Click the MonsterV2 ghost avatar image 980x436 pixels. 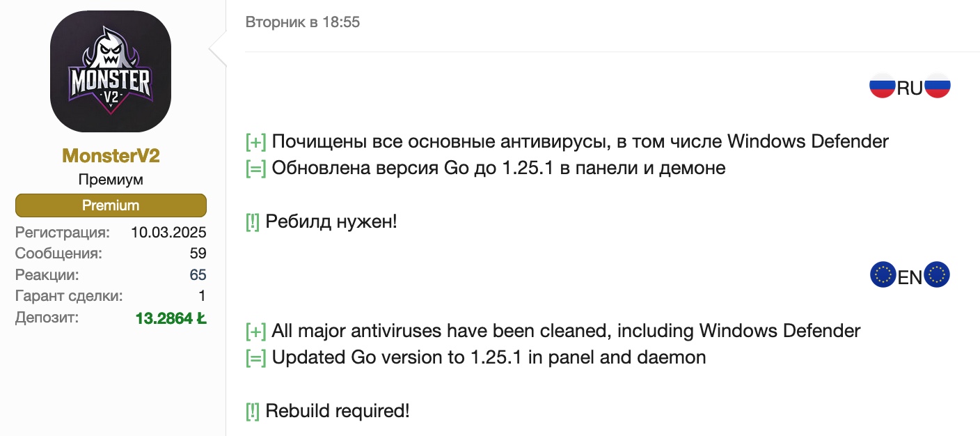pyautogui.click(x=111, y=72)
